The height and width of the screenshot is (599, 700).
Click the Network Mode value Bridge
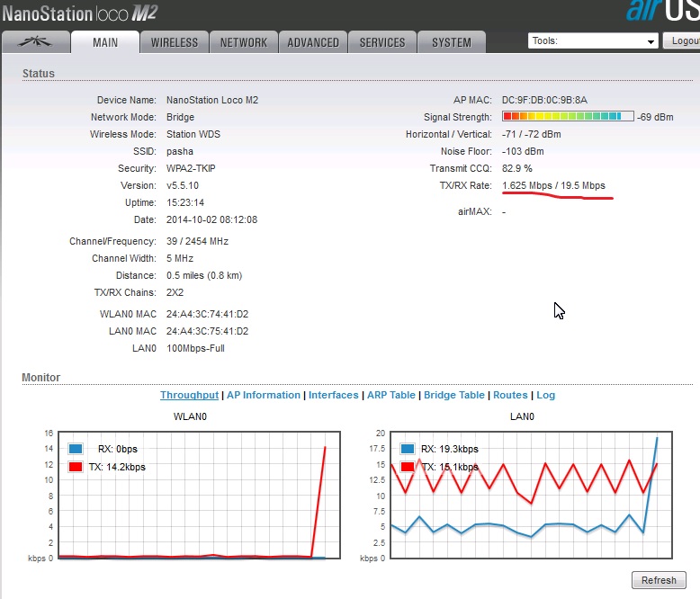[180, 117]
